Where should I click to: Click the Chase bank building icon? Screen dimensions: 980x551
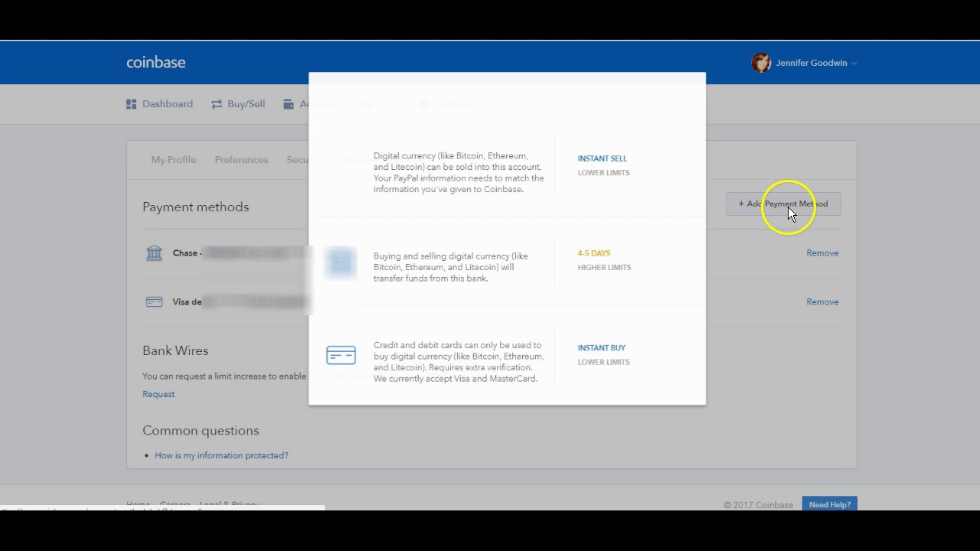[x=154, y=253]
